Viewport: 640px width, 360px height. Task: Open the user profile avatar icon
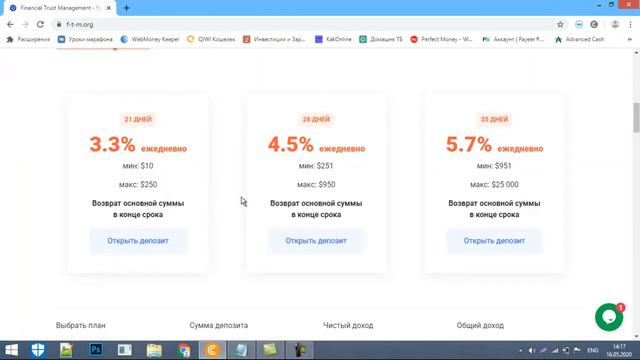pyautogui.click(x=615, y=24)
